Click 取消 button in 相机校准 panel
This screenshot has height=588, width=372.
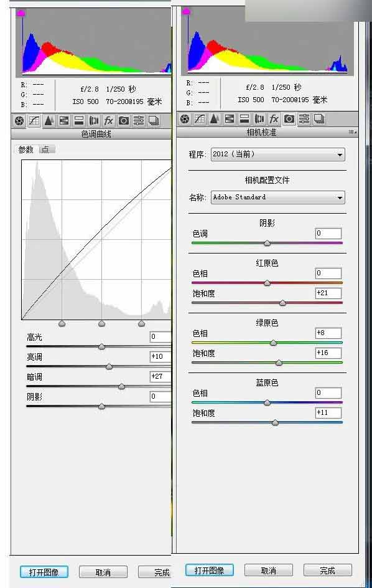tap(269, 571)
